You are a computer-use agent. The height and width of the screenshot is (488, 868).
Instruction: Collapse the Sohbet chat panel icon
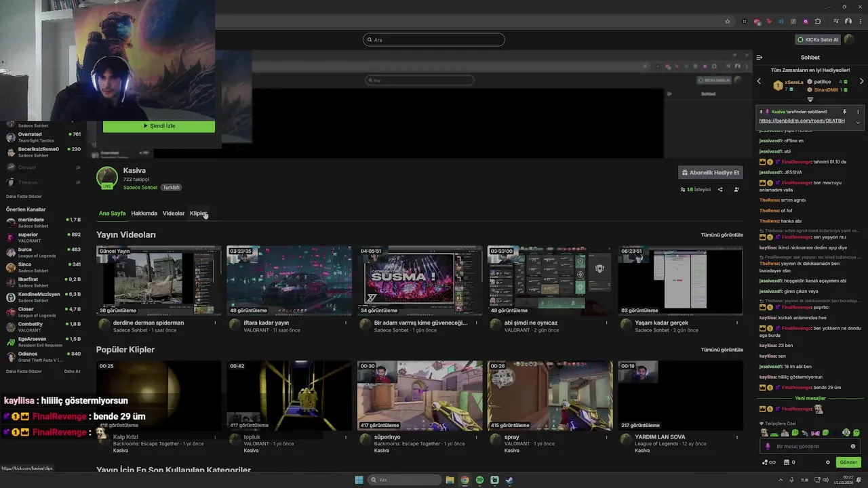click(759, 58)
